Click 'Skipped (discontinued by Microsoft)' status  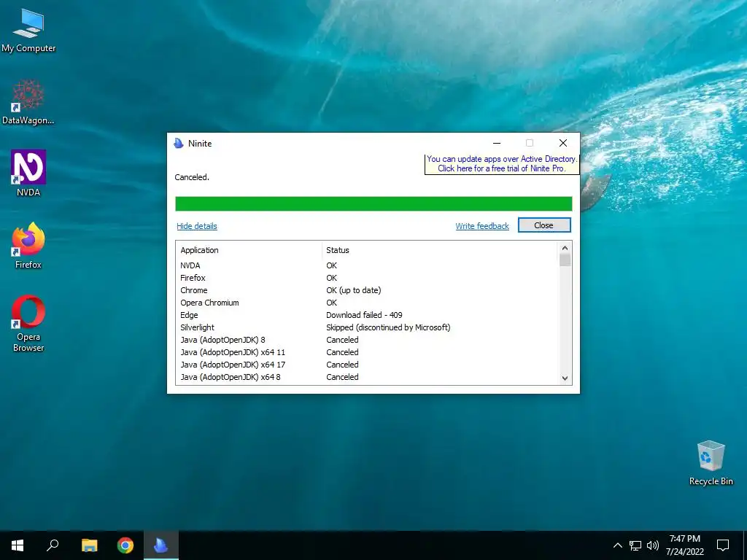pos(388,327)
